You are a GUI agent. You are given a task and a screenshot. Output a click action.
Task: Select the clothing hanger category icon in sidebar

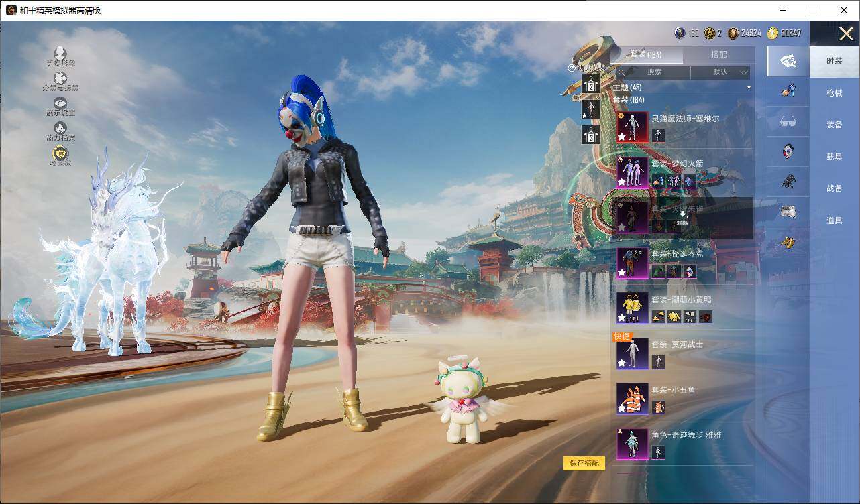[788, 62]
